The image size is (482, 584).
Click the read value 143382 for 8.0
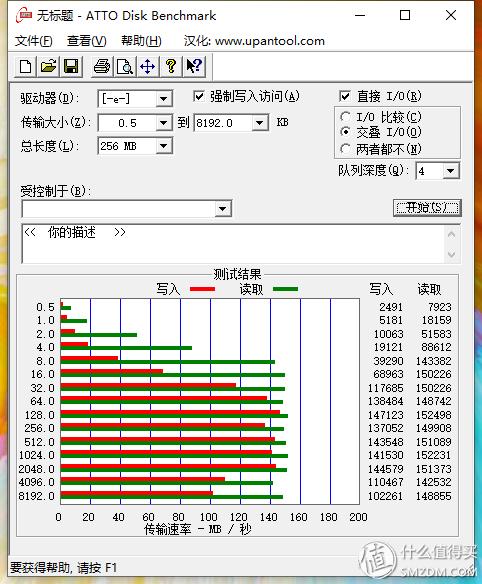tap(434, 361)
